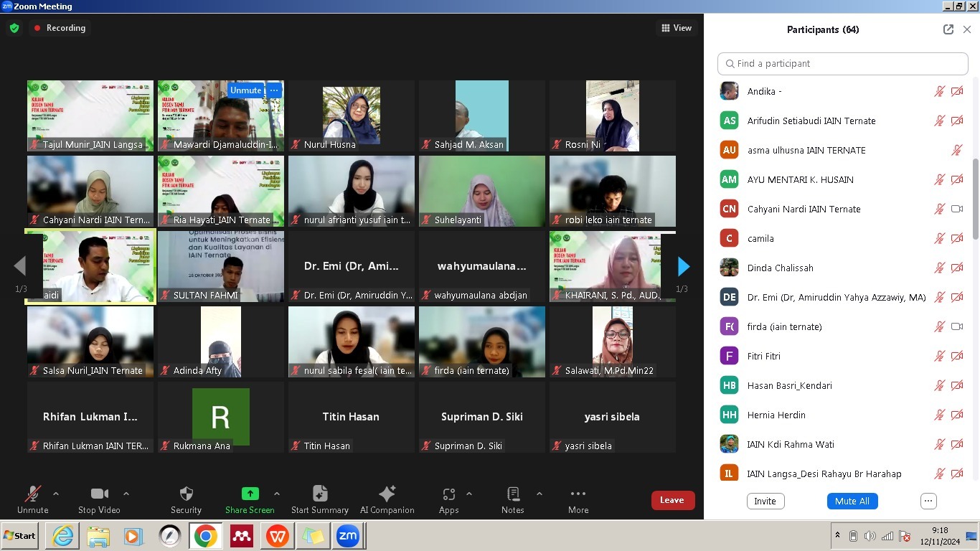980x551 pixels.
Task: Open three-dot menu on Mawardi's video tile
Action: tap(273, 90)
